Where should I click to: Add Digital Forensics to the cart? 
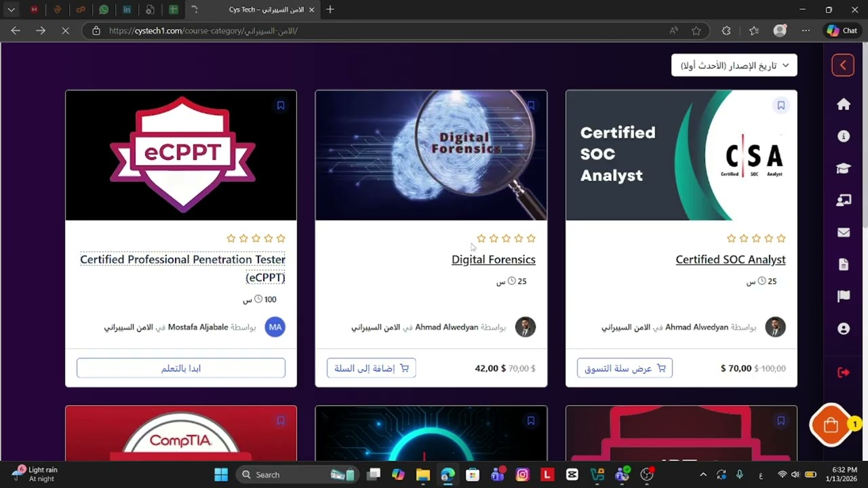(x=372, y=368)
